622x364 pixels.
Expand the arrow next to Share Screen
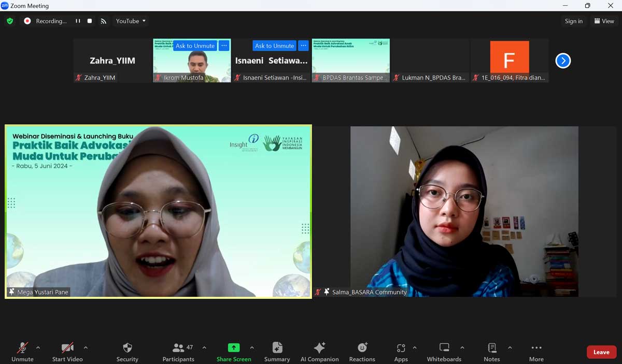(x=252, y=347)
